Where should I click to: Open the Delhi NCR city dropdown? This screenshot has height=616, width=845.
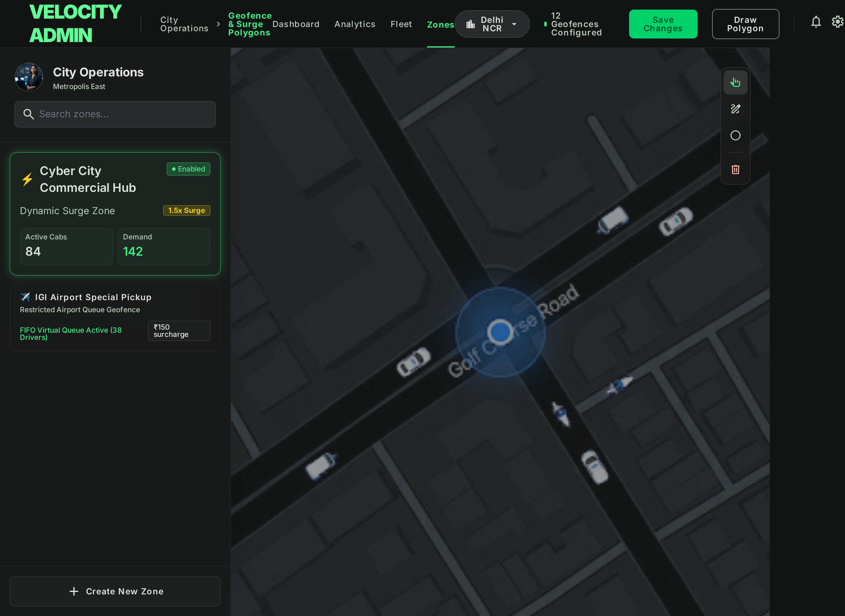pos(492,24)
